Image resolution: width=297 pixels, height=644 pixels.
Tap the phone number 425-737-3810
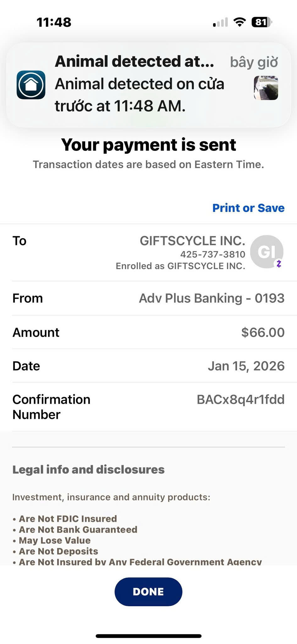212,254
